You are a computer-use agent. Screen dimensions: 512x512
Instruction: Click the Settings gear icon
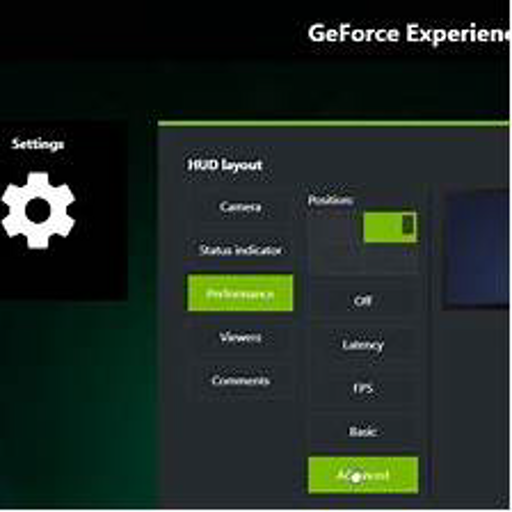coord(38,210)
